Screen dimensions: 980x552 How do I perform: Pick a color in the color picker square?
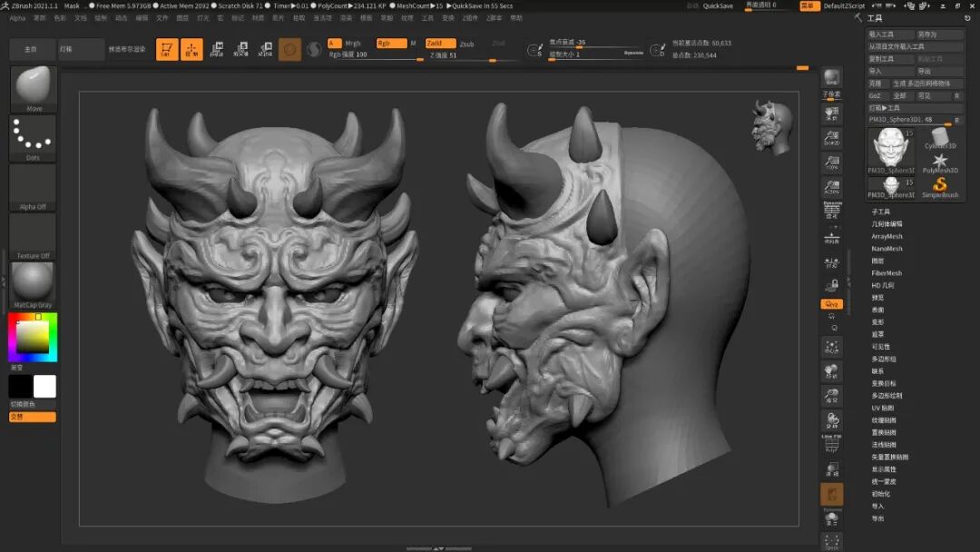click(x=33, y=337)
